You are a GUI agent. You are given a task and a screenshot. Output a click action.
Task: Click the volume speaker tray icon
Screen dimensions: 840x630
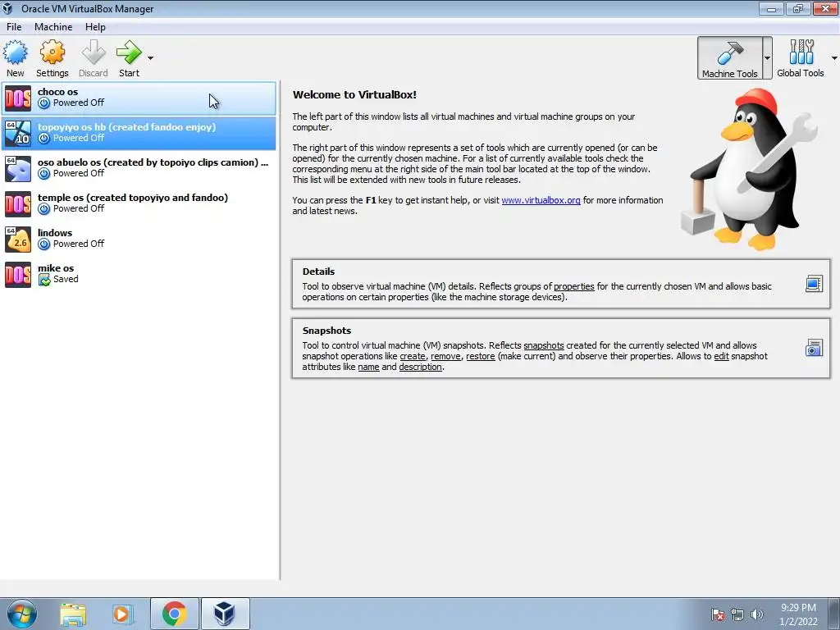[x=756, y=614]
